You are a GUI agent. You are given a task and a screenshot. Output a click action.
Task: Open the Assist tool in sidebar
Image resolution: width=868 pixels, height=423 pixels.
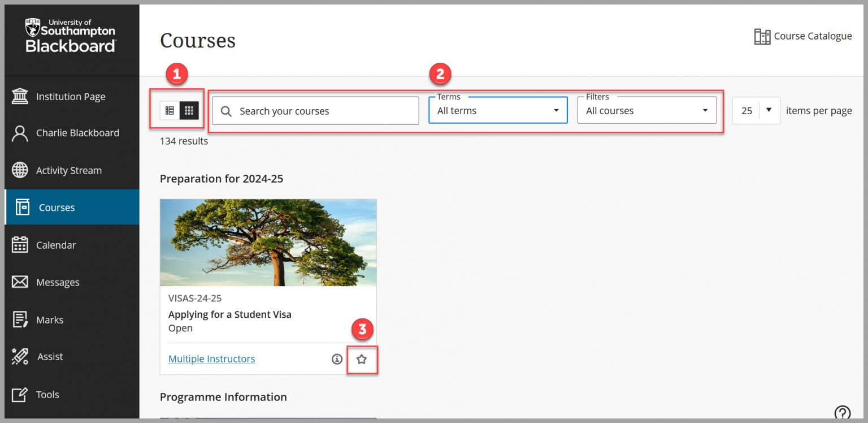50,356
